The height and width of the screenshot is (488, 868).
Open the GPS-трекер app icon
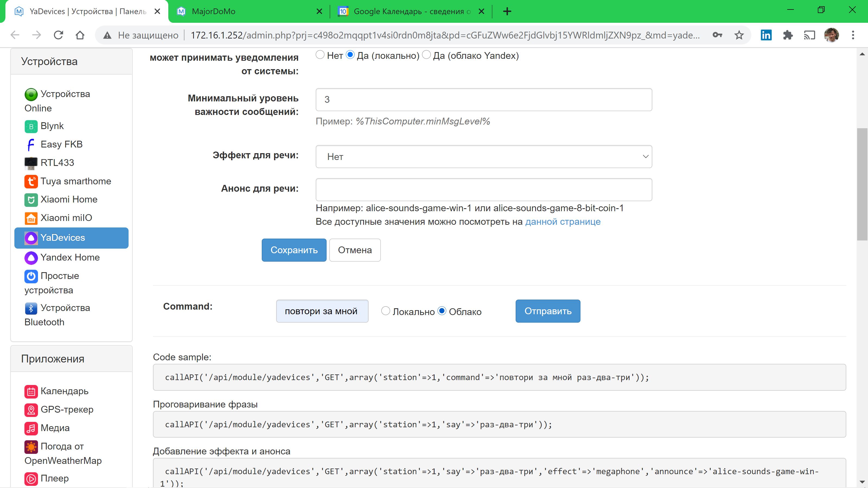(x=31, y=410)
